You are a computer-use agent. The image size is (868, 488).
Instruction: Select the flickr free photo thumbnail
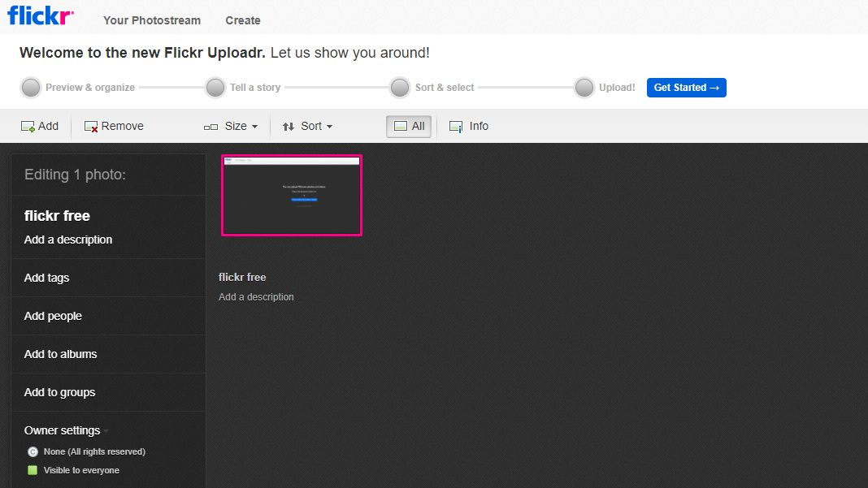coord(292,196)
